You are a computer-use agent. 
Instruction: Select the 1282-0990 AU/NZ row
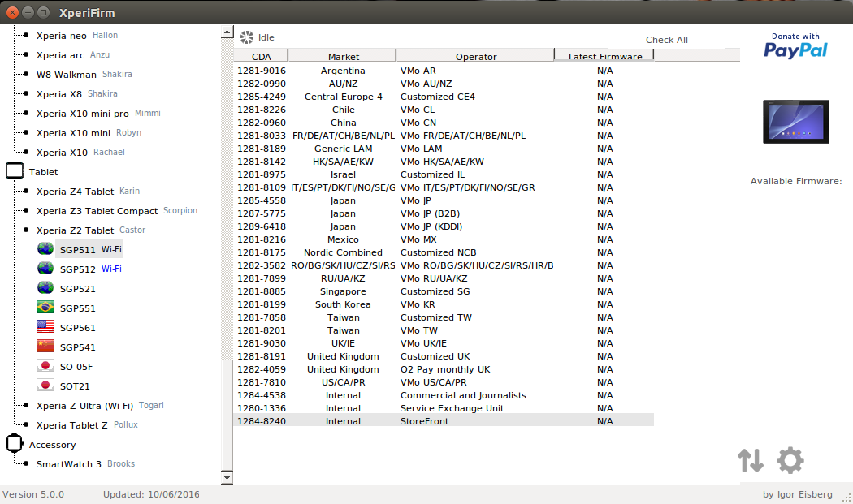(444, 84)
